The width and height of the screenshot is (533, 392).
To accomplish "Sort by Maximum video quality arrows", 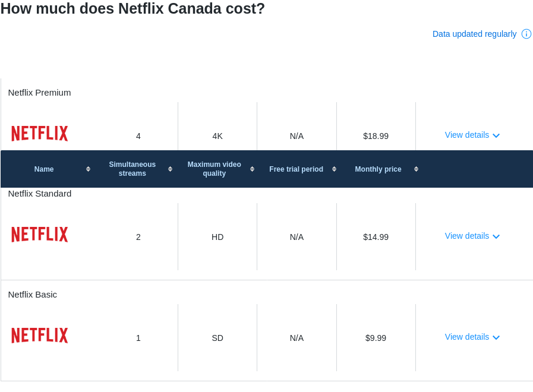I will tap(252, 169).
